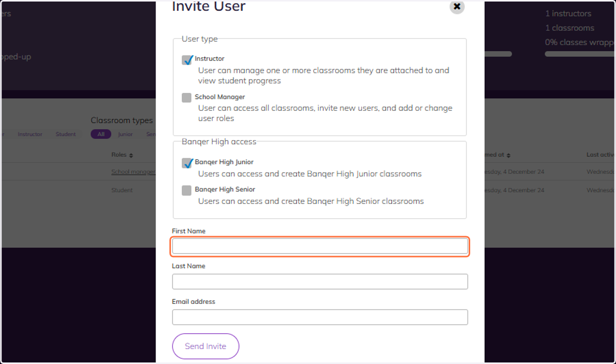Image resolution: width=616 pixels, height=364 pixels.
Task: Uncheck the Instructor user type checkbox
Action: pyautogui.click(x=187, y=60)
